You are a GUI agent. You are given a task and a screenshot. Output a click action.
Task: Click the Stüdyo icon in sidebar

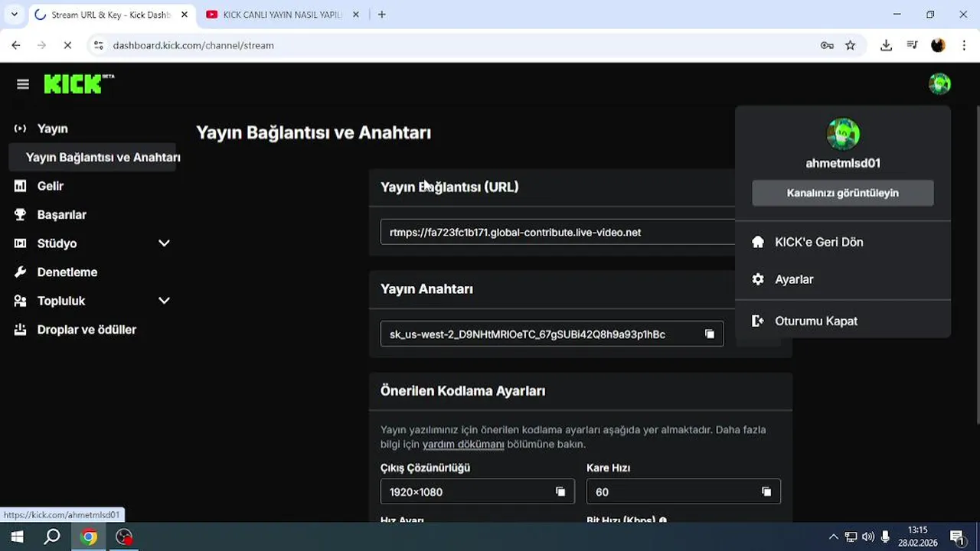tap(21, 243)
